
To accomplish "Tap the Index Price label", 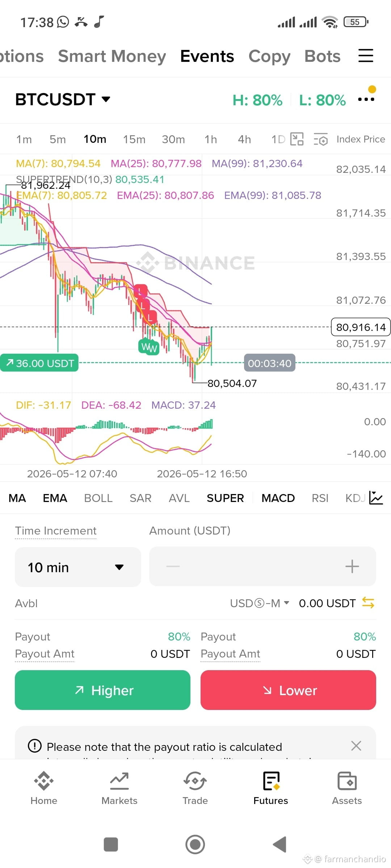I will 361,139.
